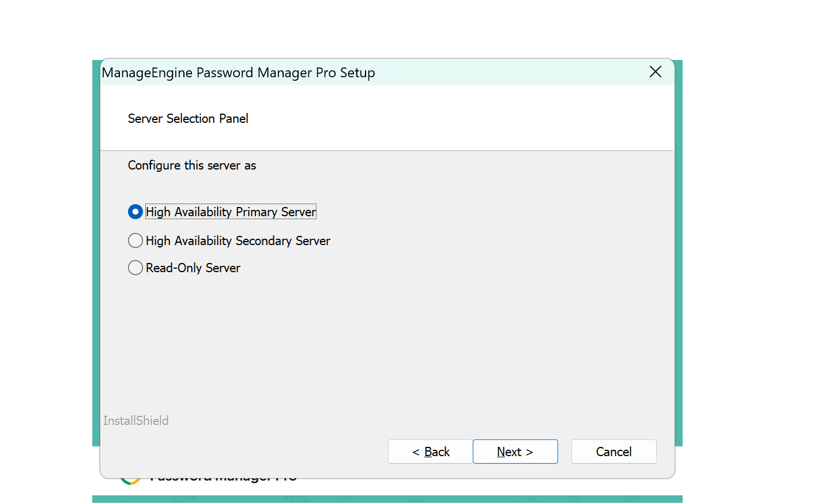Click the Next > button
Image resolution: width=836 pixels, height=504 pixels.
coord(515,452)
